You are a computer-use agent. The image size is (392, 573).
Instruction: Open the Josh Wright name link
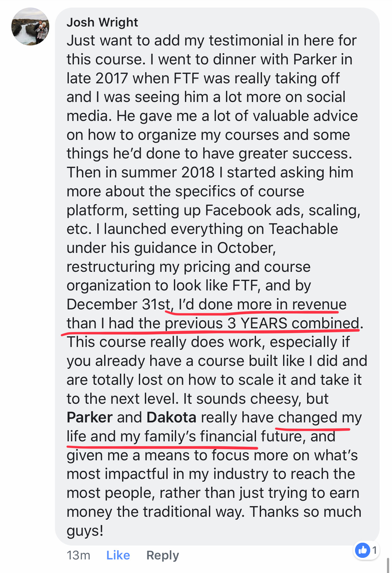click(x=102, y=22)
